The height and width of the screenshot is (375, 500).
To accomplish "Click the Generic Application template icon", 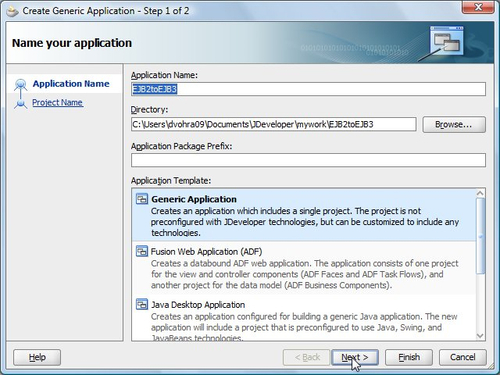I will (x=142, y=199).
